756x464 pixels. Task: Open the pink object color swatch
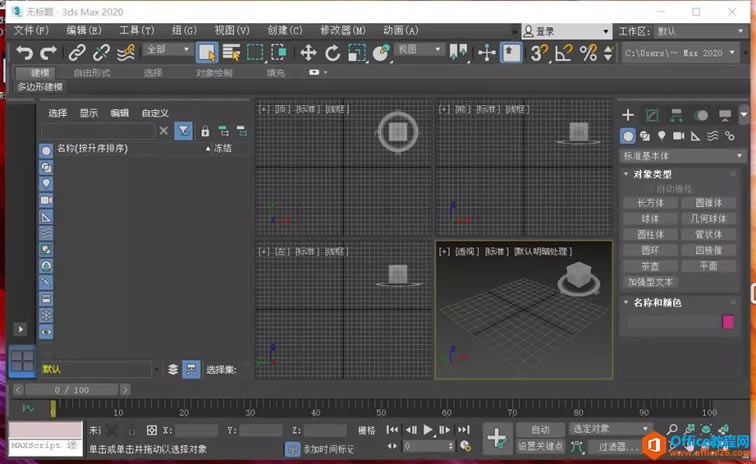[728, 321]
